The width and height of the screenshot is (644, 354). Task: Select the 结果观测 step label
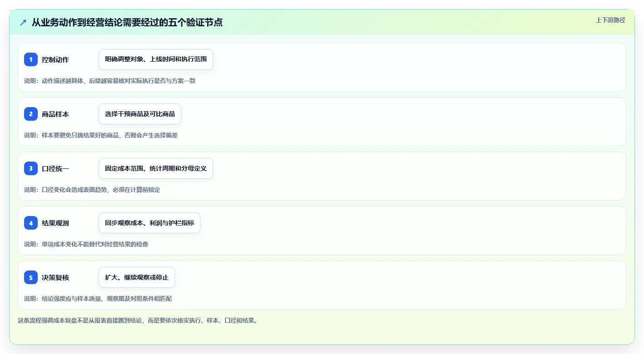coord(55,223)
